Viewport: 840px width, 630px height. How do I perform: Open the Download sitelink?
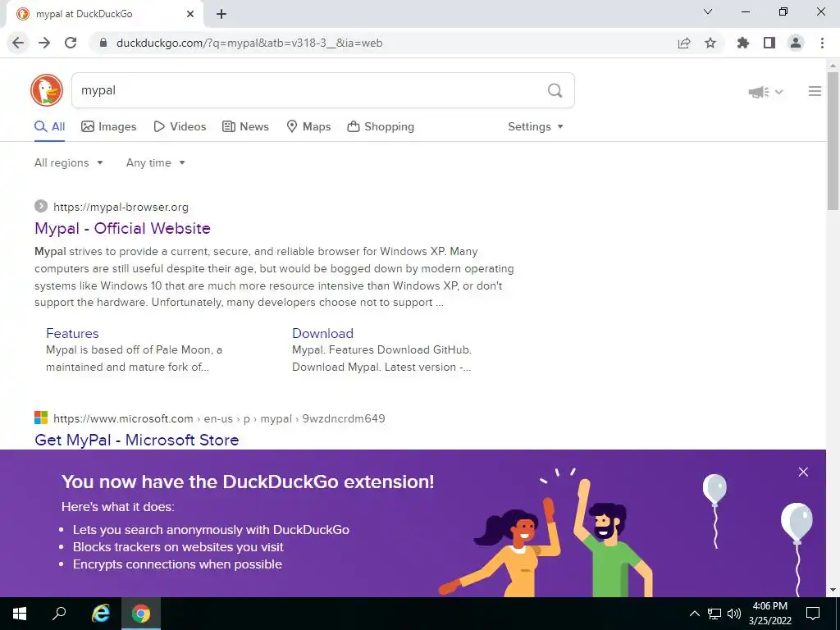tap(322, 333)
